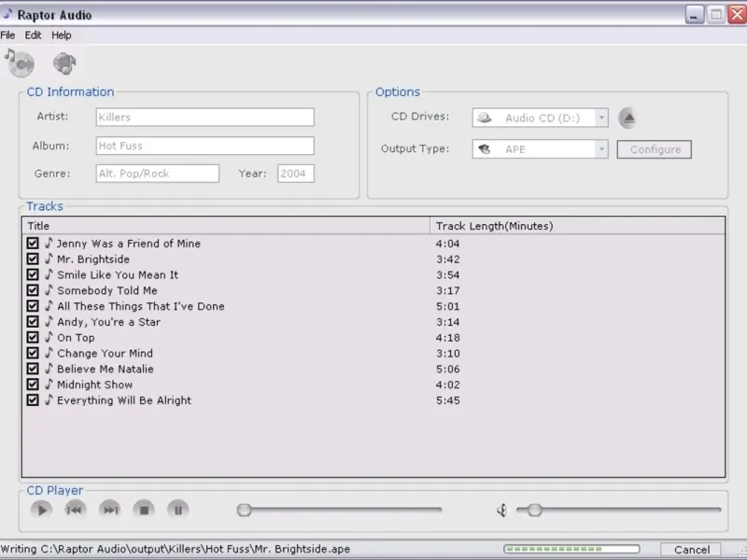Click the Raptor Audio title bar icon

7,14
